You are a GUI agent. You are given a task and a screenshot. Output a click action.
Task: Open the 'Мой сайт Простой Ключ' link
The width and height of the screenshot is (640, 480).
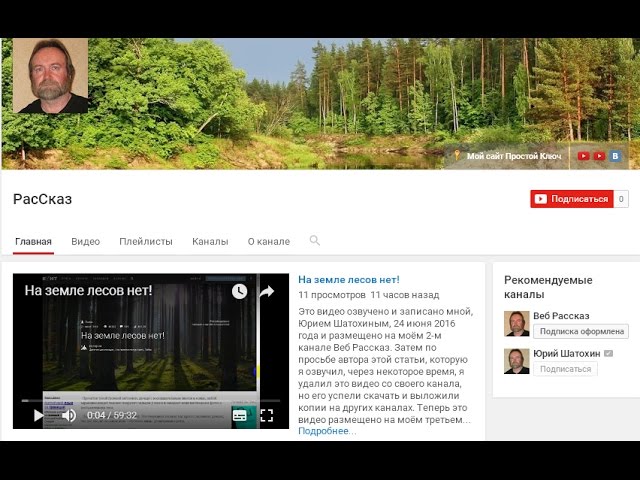(514, 156)
